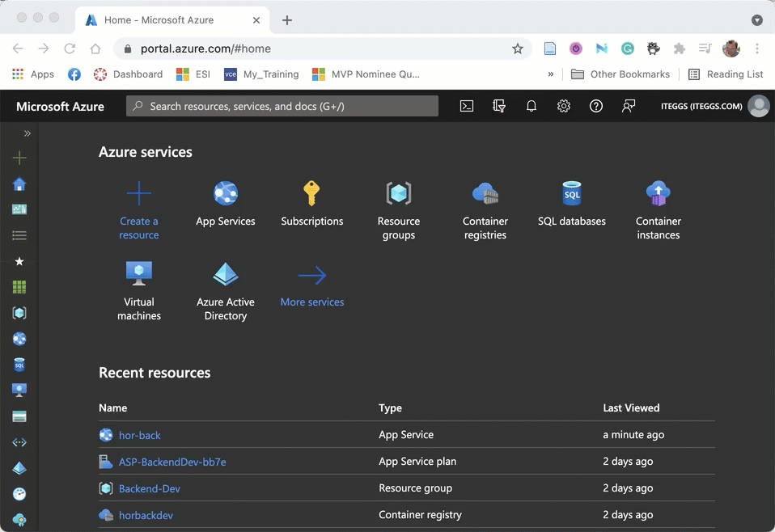Open the Feedback icon
775x532 pixels.
629,106
